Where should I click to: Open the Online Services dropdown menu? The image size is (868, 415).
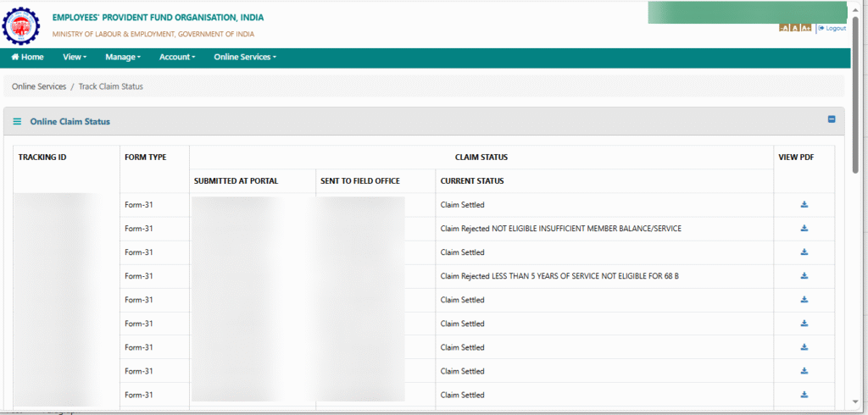(x=245, y=57)
